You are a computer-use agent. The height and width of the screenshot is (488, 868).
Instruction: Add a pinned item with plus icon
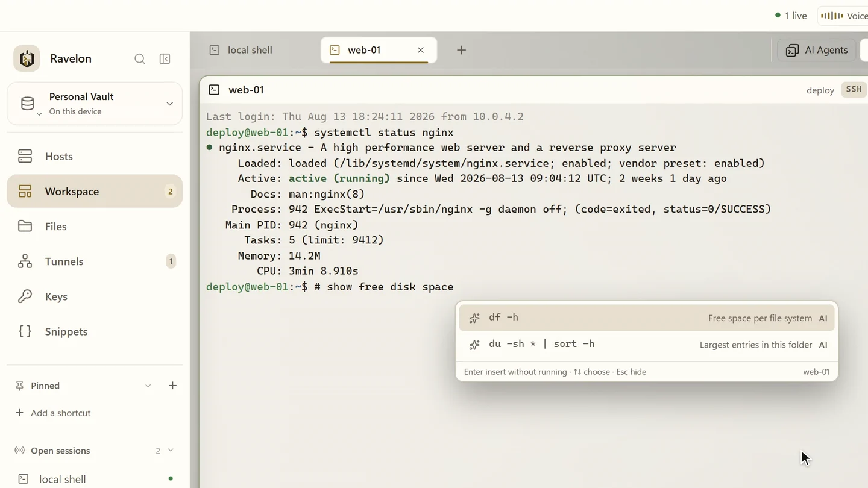[x=172, y=386]
